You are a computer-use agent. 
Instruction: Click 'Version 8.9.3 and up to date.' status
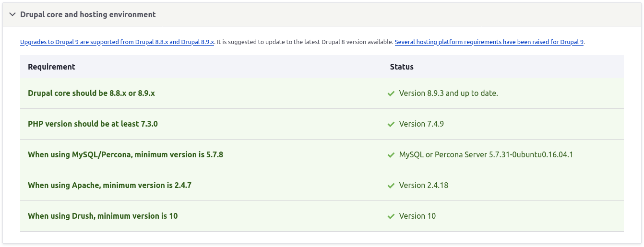click(x=448, y=93)
